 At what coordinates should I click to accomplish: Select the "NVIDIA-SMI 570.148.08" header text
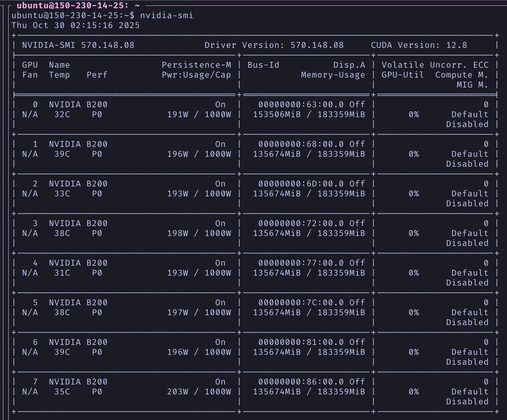pos(78,45)
